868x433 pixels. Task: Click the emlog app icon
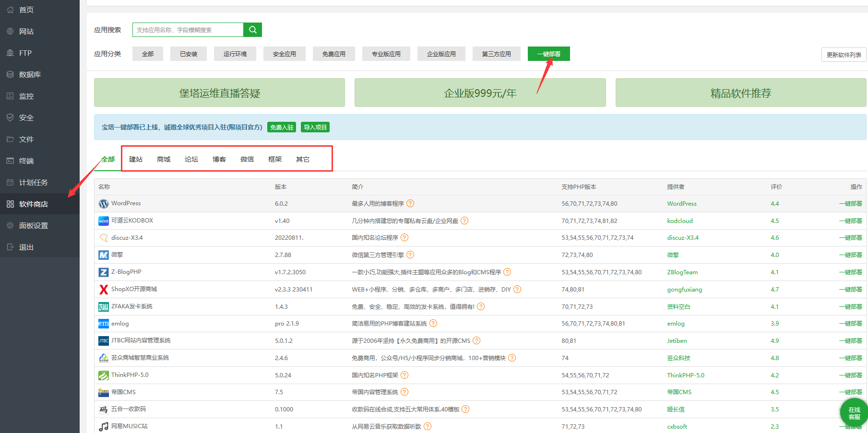point(104,324)
